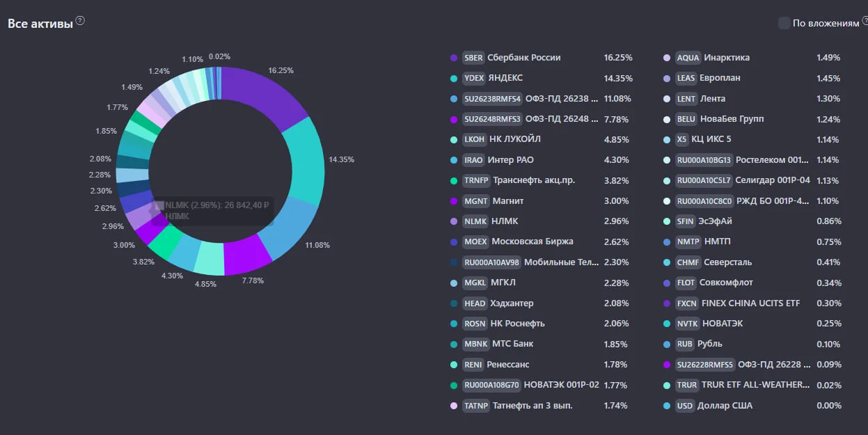The width and height of the screenshot is (868, 435).
Task: Select the text Совкомфлот
Action: 727,283
